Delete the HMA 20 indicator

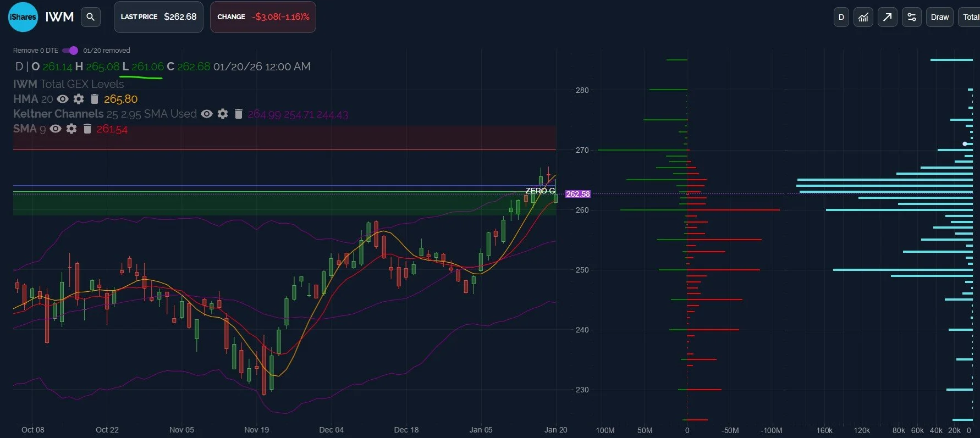(x=95, y=99)
